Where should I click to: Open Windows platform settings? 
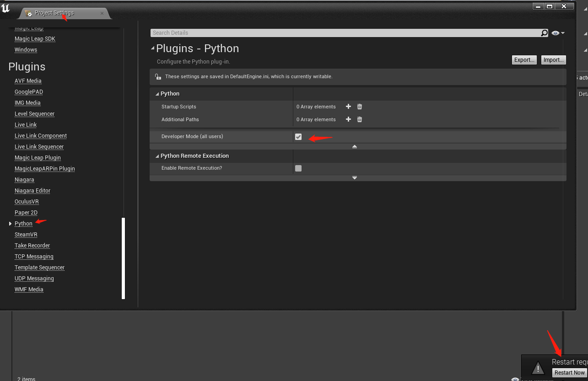coord(26,50)
